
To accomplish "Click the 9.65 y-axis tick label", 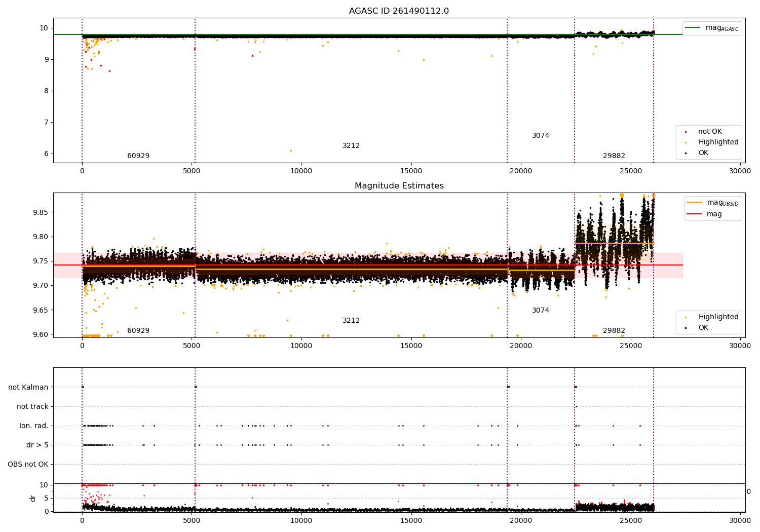I will tap(40, 310).
